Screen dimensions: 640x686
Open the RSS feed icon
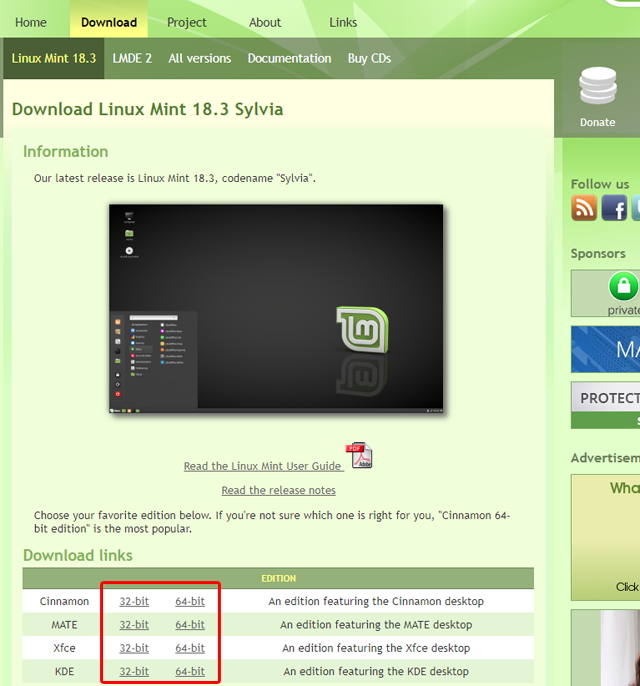[x=584, y=208]
